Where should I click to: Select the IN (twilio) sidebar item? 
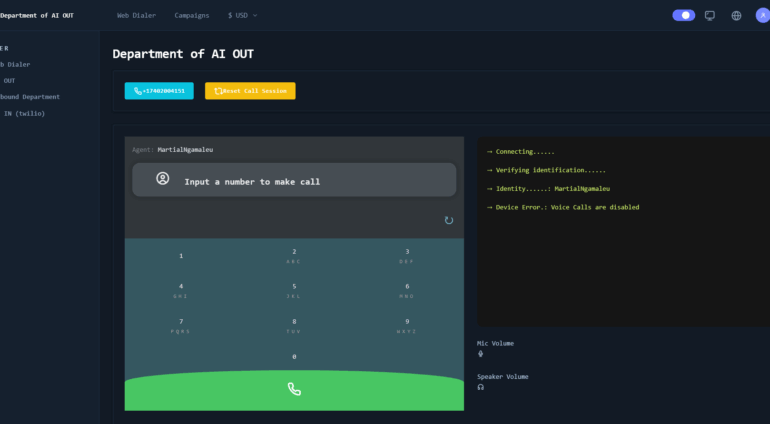point(24,113)
